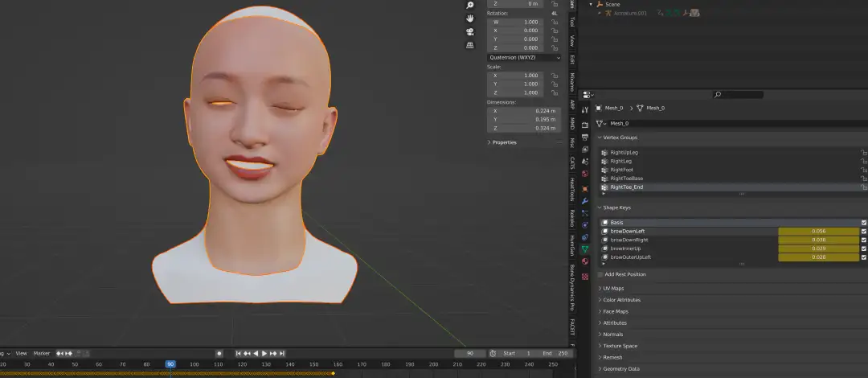Viewport: 868px width, 378px height.
Task: Enable Add Rest Position checkbox
Action: 600,274
